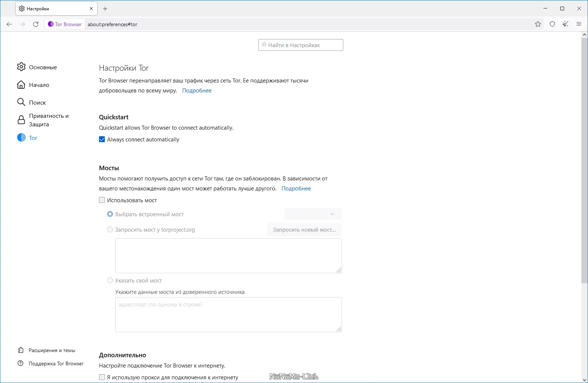Click the requested bridge text area
Screen dimensions: 588x383
pyautogui.click(x=229, y=256)
